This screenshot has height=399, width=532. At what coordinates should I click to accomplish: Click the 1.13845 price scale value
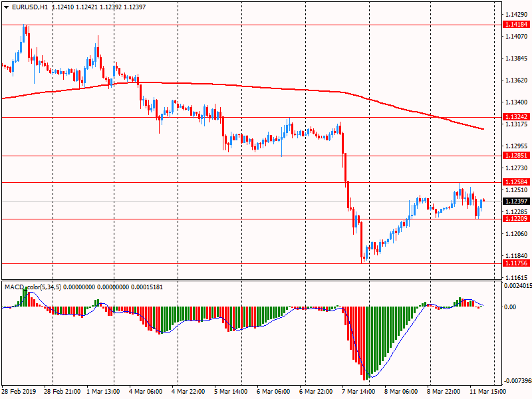click(x=517, y=59)
